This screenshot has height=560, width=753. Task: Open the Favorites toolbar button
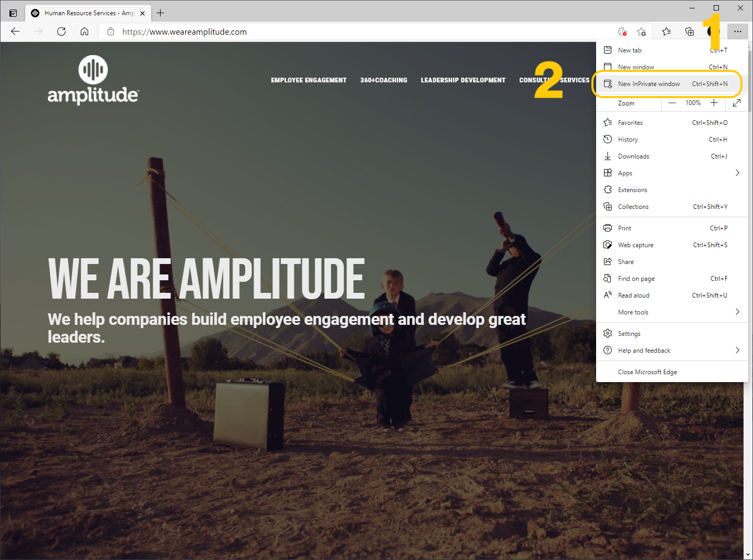click(666, 31)
